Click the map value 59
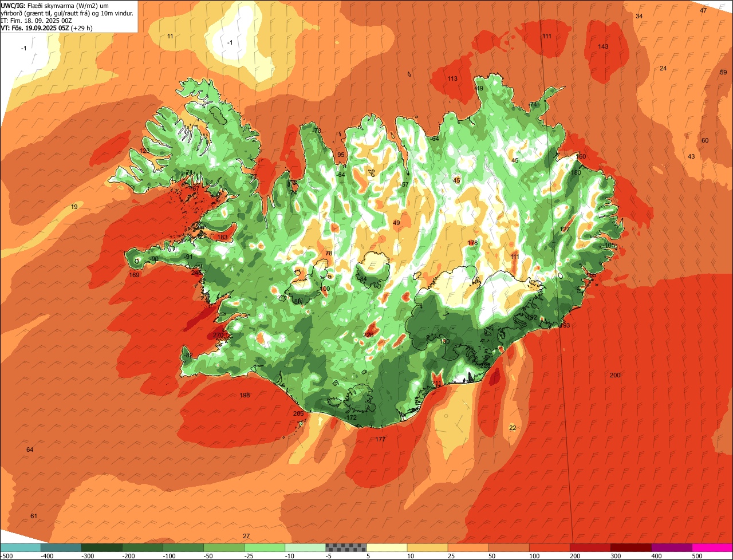 pyautogui.click(x=723, y=72)
